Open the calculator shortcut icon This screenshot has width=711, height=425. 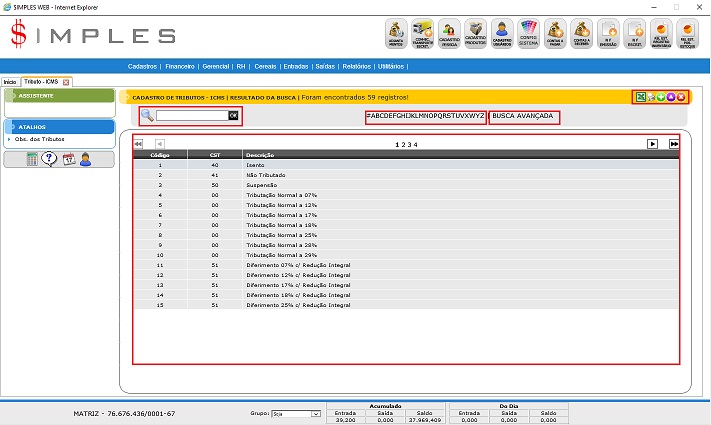[x=33, y=160]
